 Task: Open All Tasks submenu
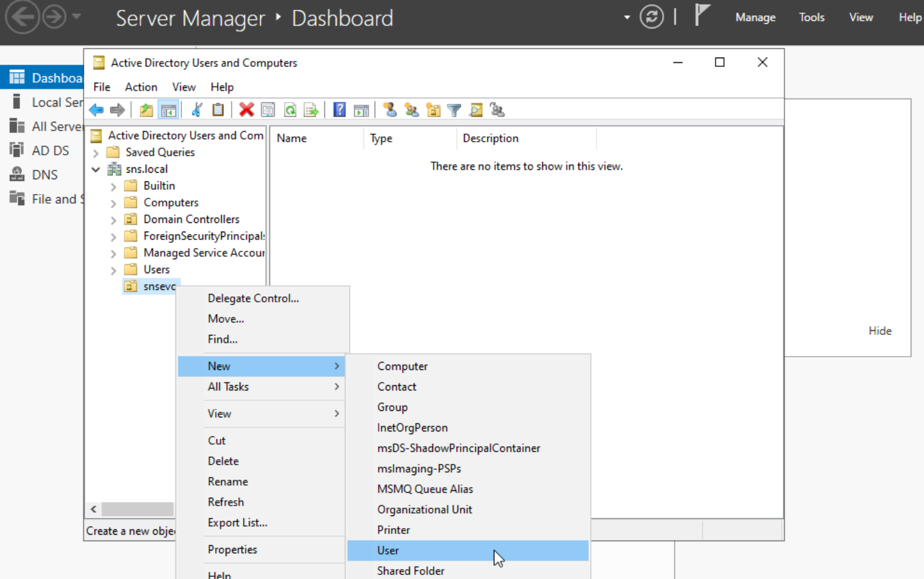(261, 387)
